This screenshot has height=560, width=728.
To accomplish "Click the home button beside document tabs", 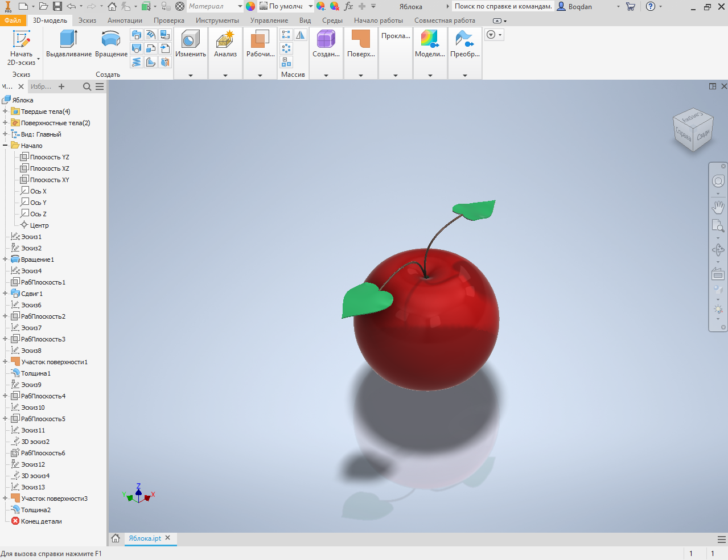I will pyautogui.click(x=116, y=538).
